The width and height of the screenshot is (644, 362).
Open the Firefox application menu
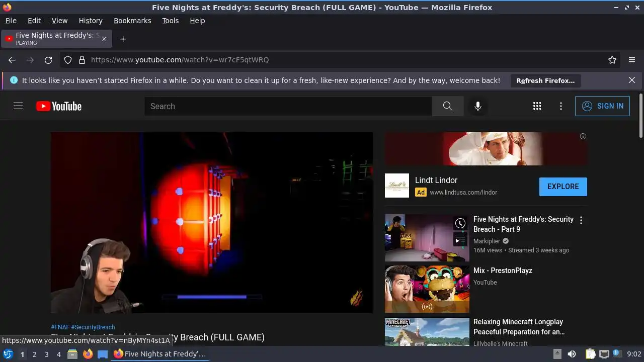pyautogui.click(x=632, y=60)
